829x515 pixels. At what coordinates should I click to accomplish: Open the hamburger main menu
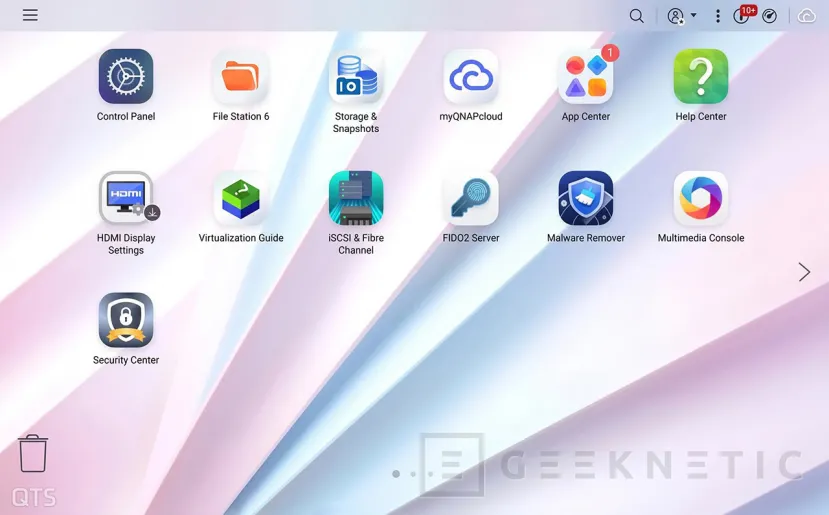tap(30, 15)
